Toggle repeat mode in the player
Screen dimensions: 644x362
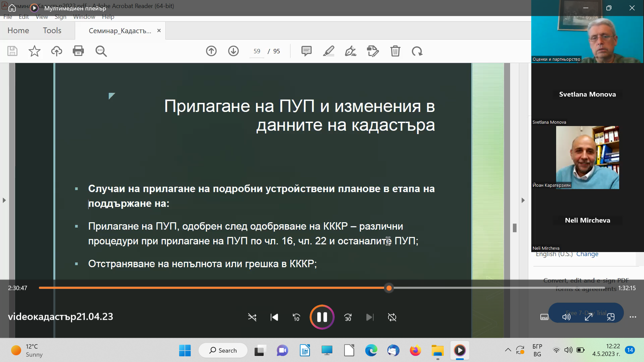point(392,317)
